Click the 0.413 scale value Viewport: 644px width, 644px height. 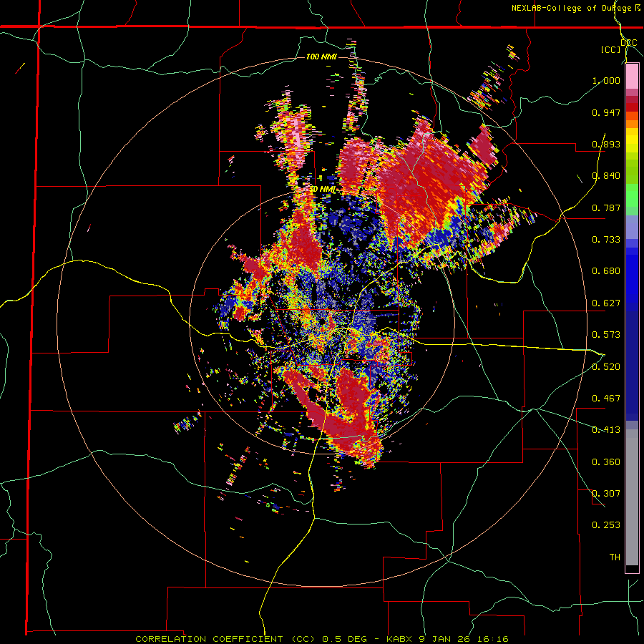coord(606,430)
